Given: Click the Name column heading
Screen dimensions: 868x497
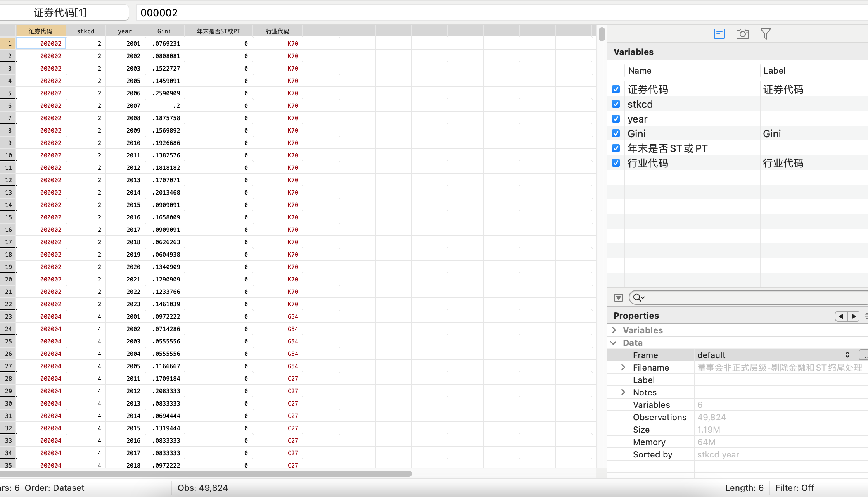Looking at the screenshot, I should [x=640, y=71].
